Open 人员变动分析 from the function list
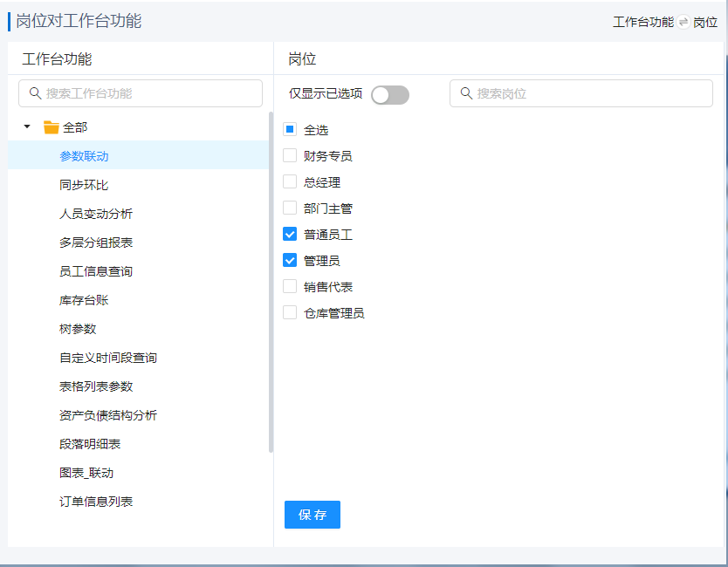 tap(96, 214)
